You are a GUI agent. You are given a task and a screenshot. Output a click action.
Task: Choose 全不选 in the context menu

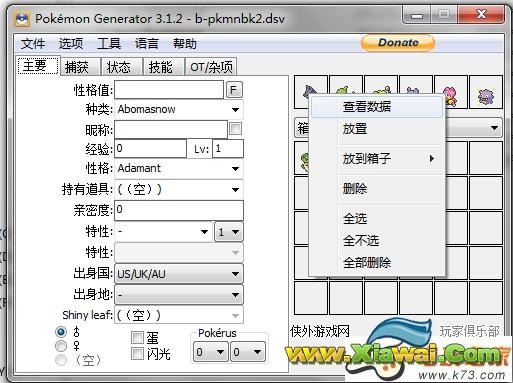coord(377,240)
